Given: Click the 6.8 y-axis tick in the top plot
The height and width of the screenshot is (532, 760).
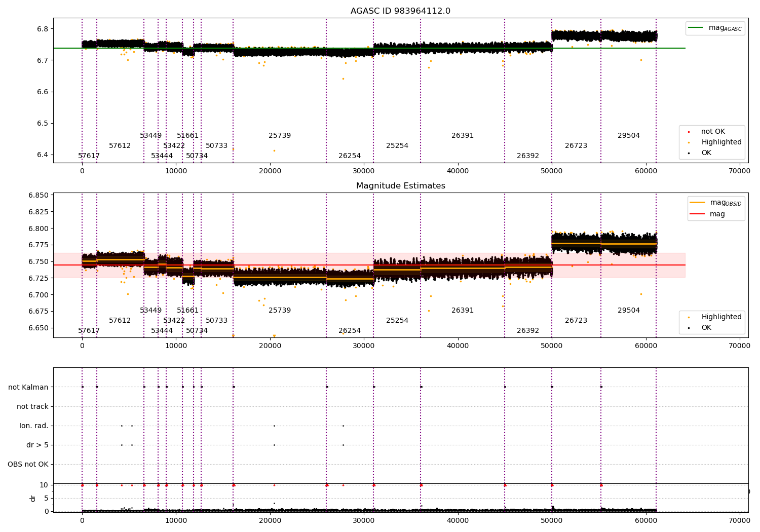Looking at the screenshot, I should click(43, 29).
